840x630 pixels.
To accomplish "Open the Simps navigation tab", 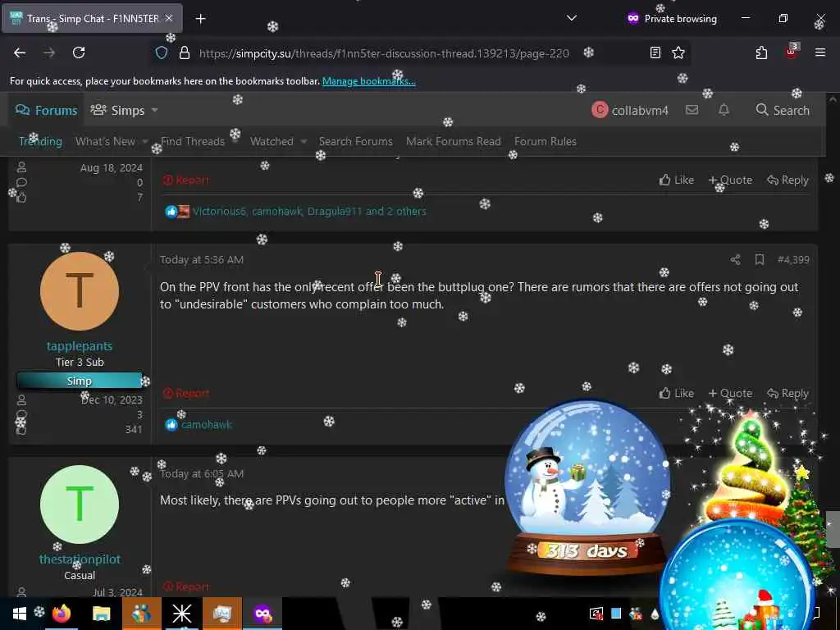I will pyautogui.click(x=117, y=111).
